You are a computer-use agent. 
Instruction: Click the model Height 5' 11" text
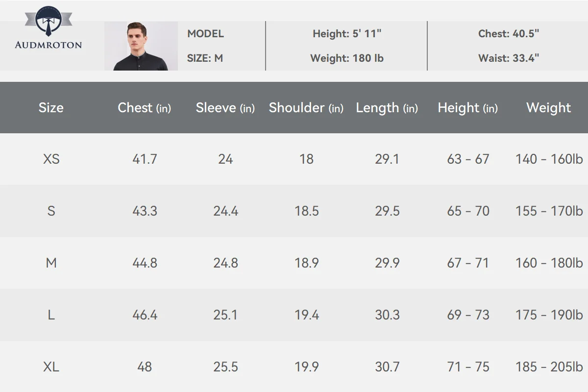[x=347, y=34]
